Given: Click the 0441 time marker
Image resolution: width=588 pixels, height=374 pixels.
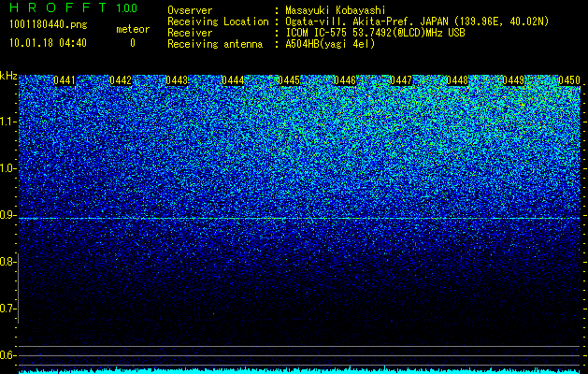Looking at the screenshot, I should click(65, 80).
